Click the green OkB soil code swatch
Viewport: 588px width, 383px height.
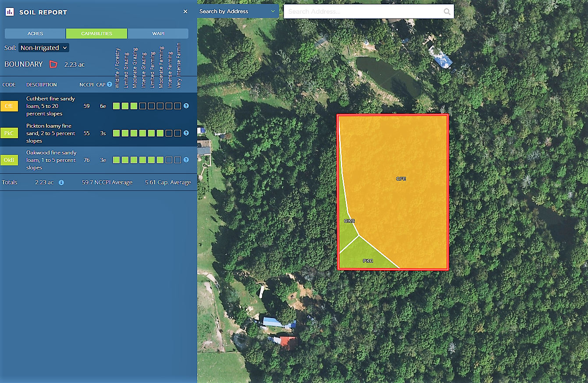[x=9, y=160]
